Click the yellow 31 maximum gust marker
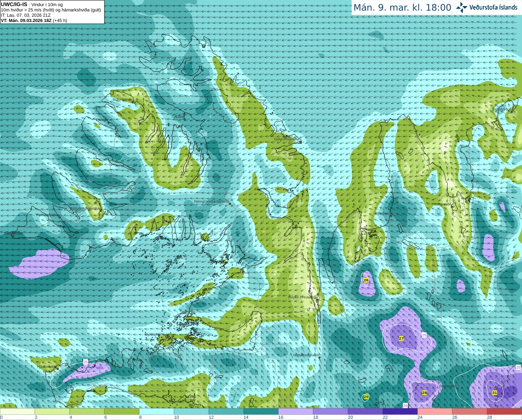 tap(495, 393)
